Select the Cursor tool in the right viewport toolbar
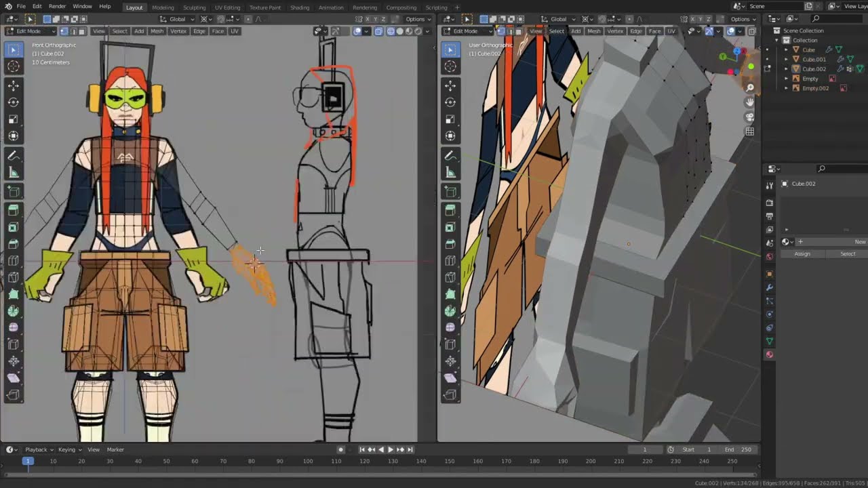868x488 pixels. coord(450,66)
